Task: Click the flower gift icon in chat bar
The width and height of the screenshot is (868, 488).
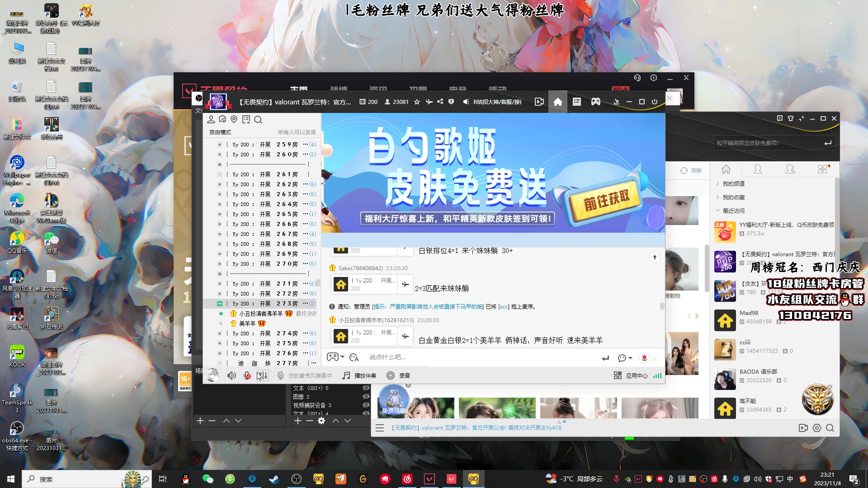Action: click(x=644, y=358)
